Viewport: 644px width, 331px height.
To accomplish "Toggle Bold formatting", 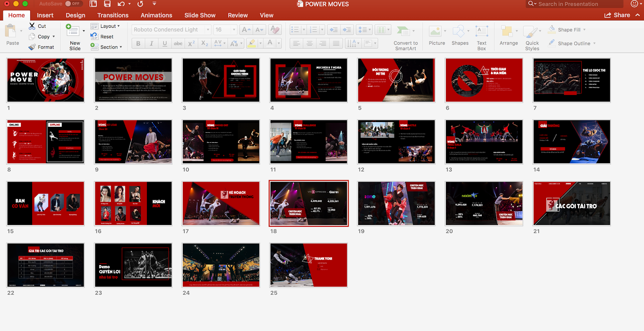I will 138,43.
